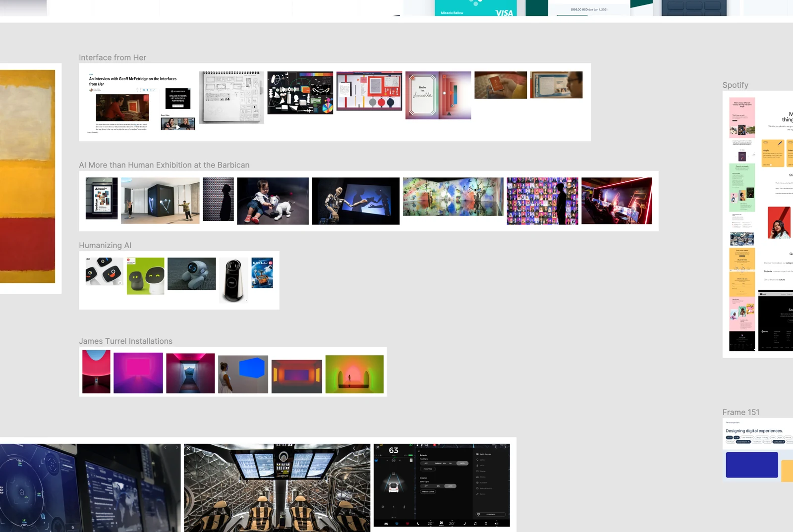Select the spacecraft cockpit seats image
Screen dimensions: 793x532
[277, 488]
